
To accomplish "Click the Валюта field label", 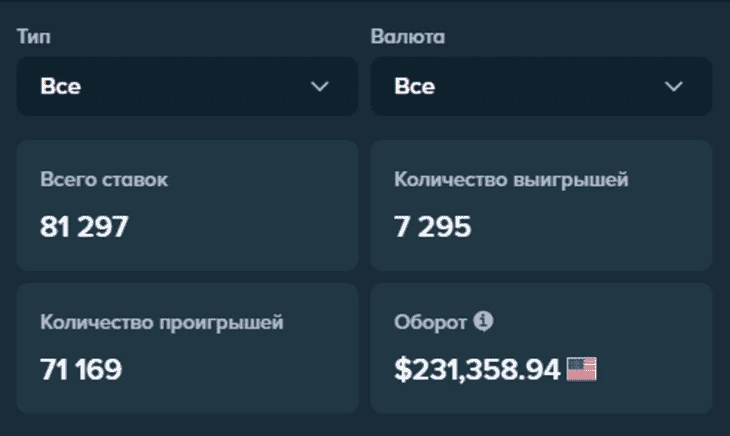I will click(407, 37).
